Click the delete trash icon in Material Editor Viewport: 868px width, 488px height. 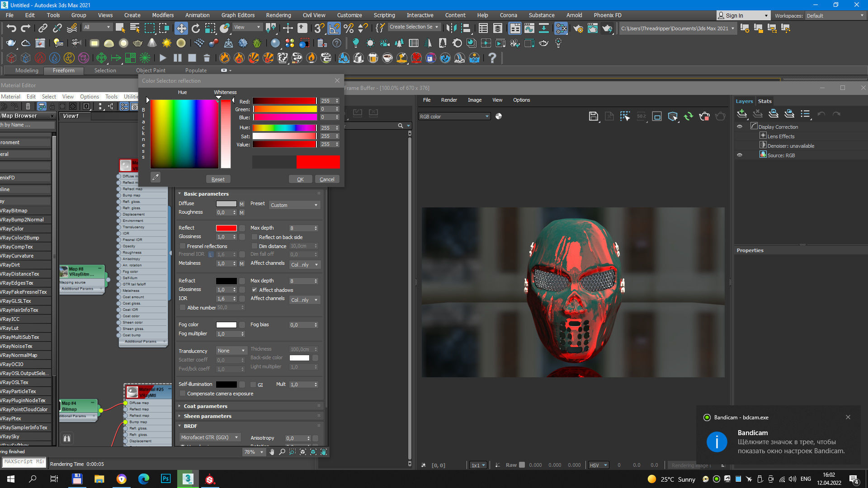(x=28, y=106)
